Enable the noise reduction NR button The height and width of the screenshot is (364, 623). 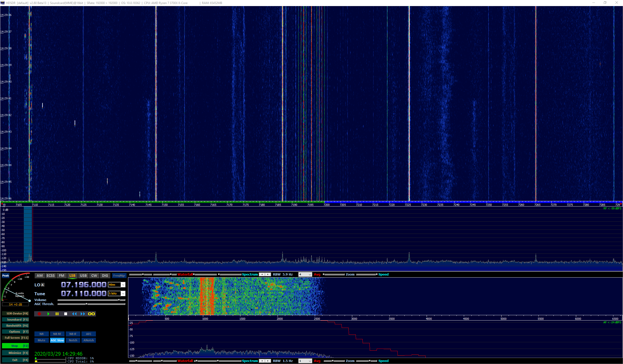pyautogui.click(x=41, y=334)
